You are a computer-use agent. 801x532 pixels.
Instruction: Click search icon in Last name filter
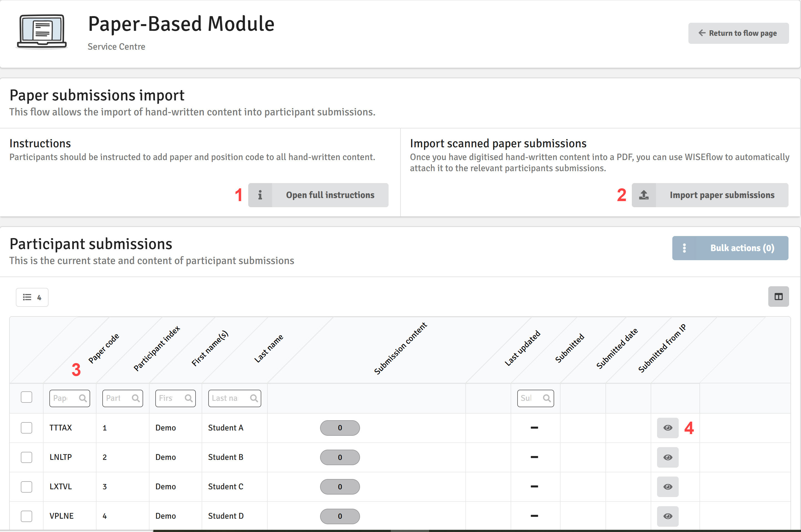pos(254,398)
